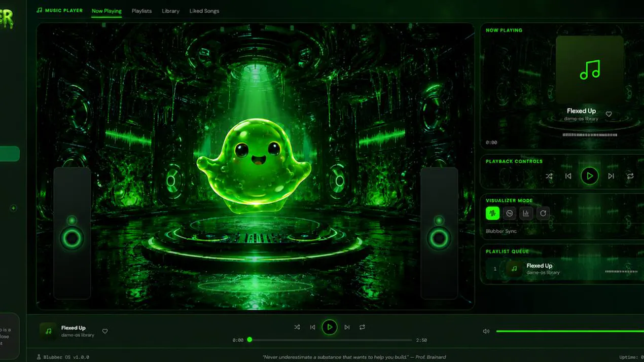This screenshot has width=644, height=362.
Task: Go to the Library tab
Action: click(x=170, y=11)
